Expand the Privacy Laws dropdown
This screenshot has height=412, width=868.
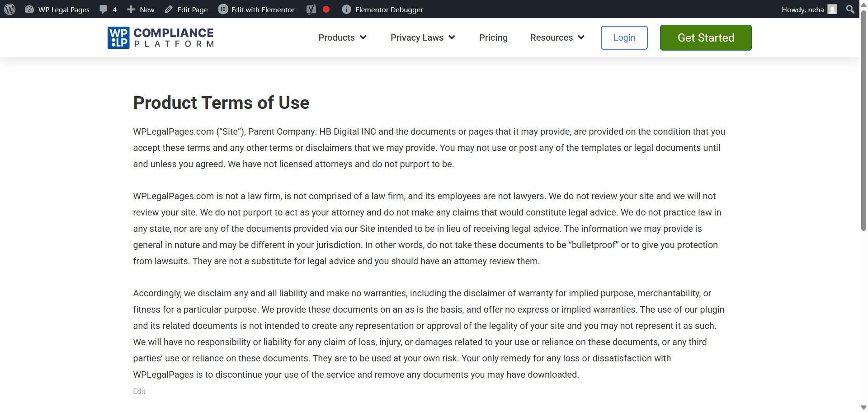pyautogui.click(x=422, y=37)
